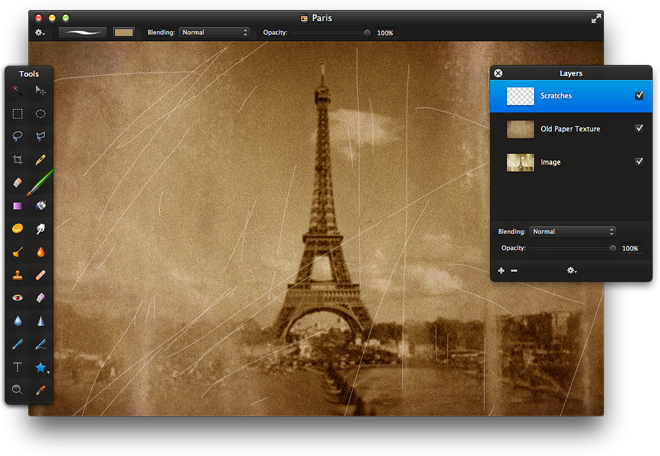Select the Rectangular Marquee tool
The height and width of the screenshot is (456, 660).
17,114
